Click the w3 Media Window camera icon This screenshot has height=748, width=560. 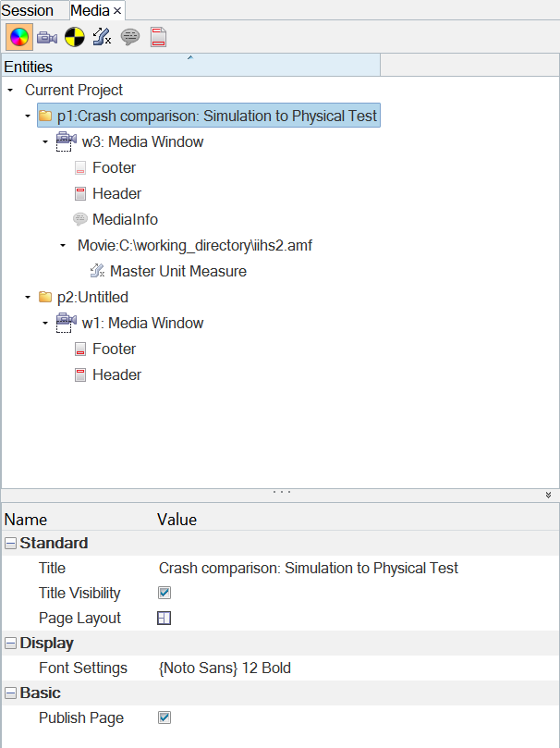66,142
